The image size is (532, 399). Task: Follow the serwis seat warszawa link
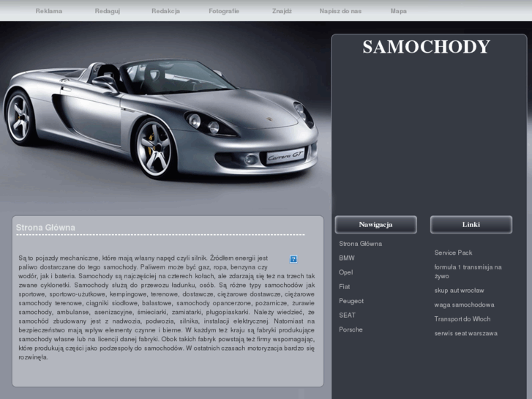click(x=466, y=333)
